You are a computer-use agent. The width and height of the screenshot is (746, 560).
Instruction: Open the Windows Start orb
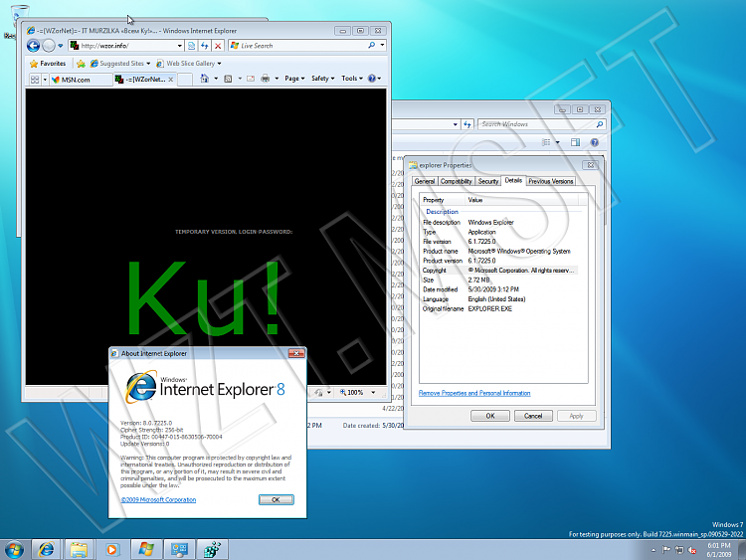[14, 549]
